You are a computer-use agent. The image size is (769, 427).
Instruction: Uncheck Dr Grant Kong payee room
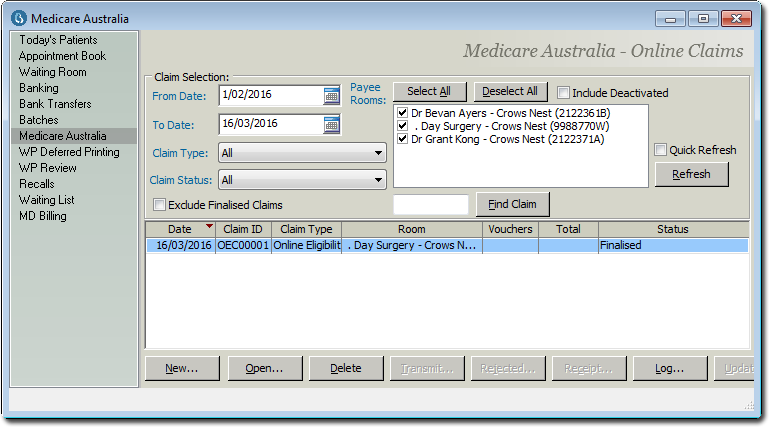[x=402, y=139]
